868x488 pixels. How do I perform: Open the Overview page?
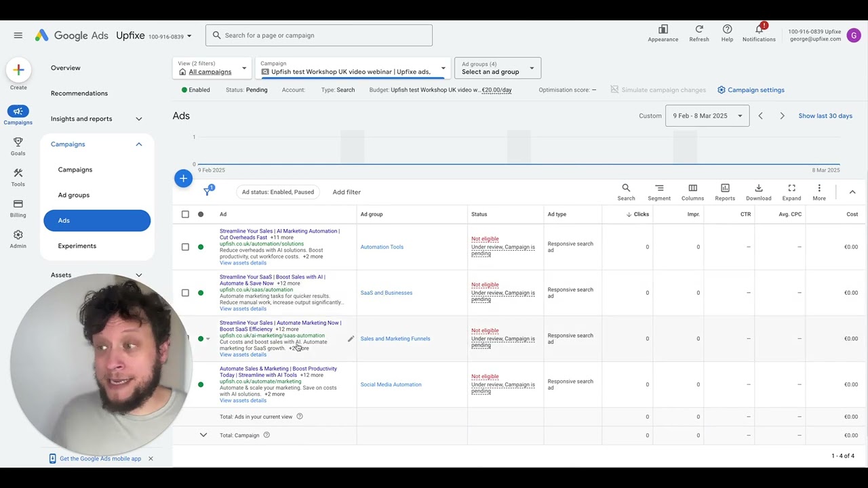(x=66, y=68)
